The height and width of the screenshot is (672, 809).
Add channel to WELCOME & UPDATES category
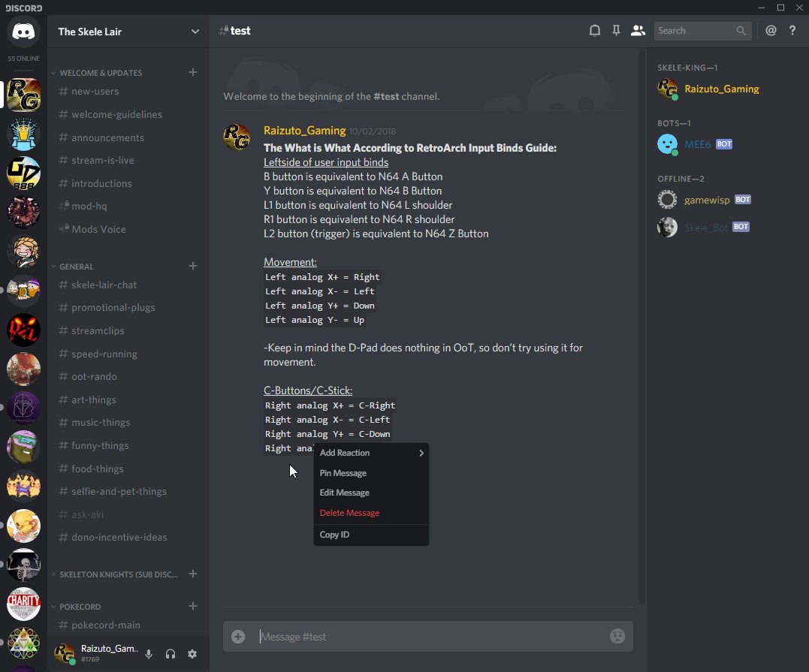(193, 72)
